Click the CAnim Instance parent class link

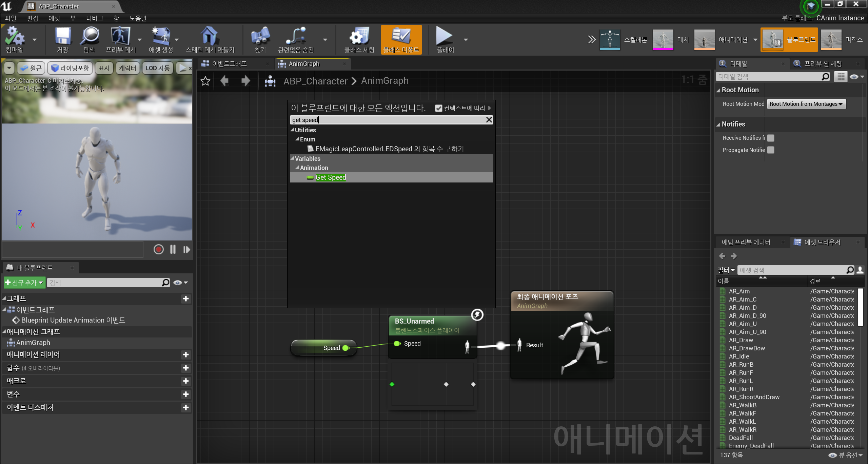[x=840, y=18]
